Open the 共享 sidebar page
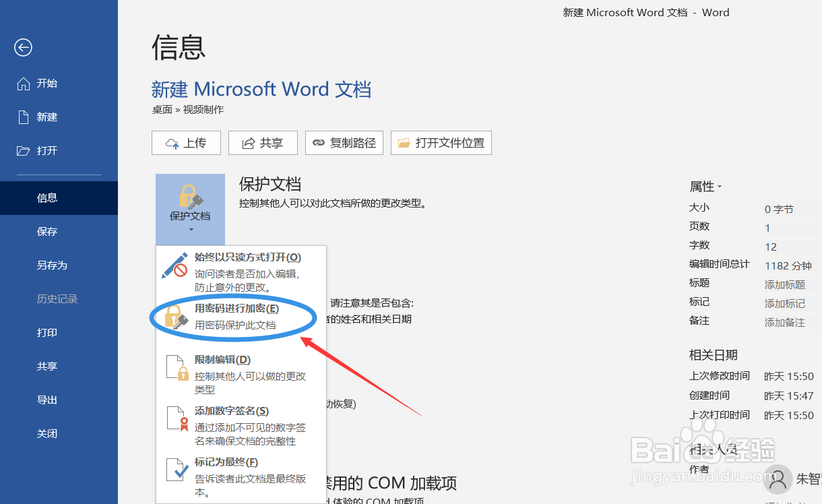This screenshot has width=822, height=504. 59,367
